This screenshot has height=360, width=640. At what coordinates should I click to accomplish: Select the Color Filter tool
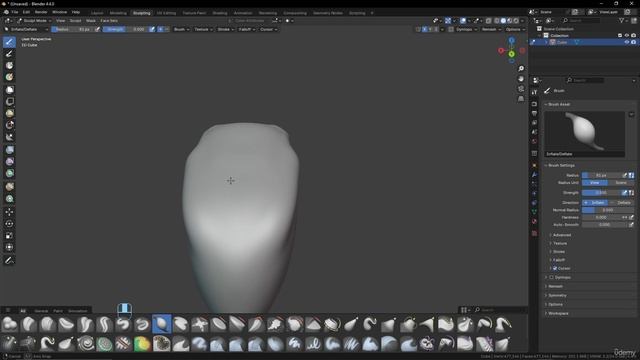[x=9, y=173]
